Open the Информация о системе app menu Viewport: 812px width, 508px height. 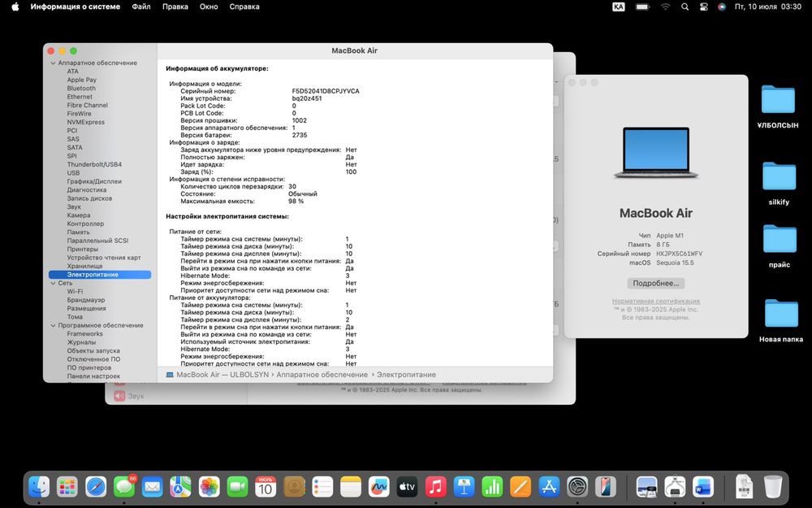click(75, 7)
